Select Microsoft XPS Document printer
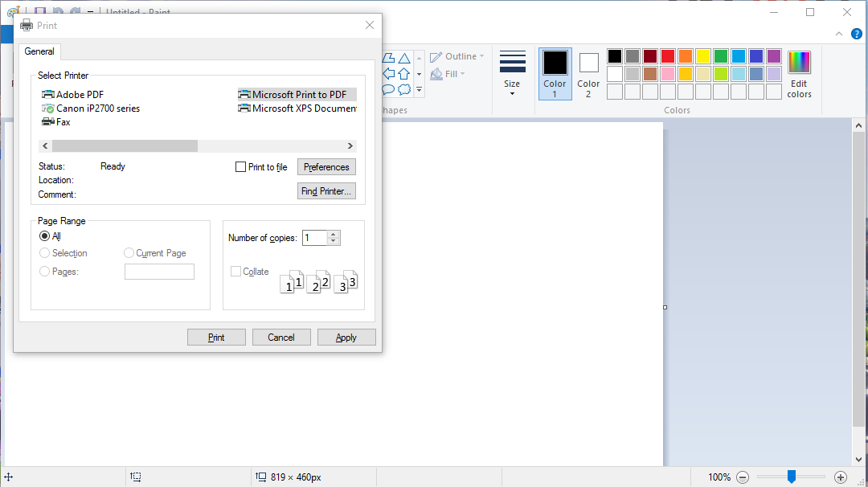The image size is (868, 487). (x=297, y=108)
